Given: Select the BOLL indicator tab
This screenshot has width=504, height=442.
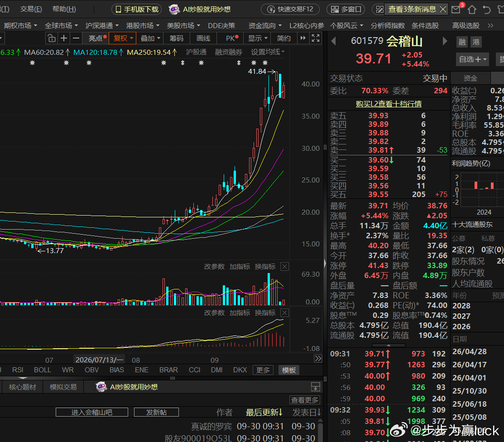Looking at the screenshot, I should click(x=43, y=370).
